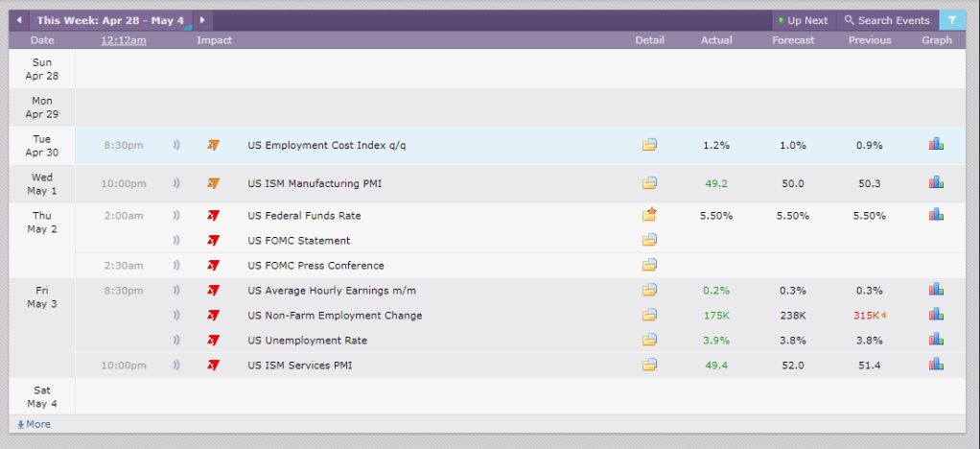Click the Up Next button

tap(802, 20)
